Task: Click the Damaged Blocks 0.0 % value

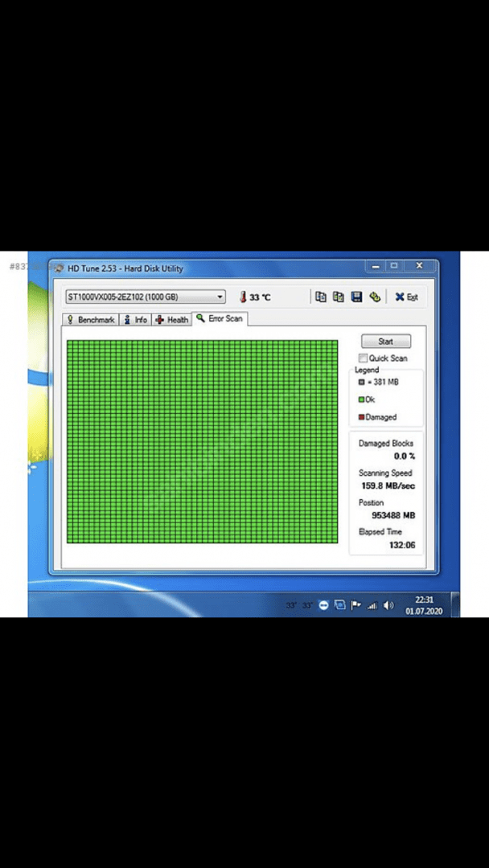Action: pyautogui.click(x=405, y=457)
